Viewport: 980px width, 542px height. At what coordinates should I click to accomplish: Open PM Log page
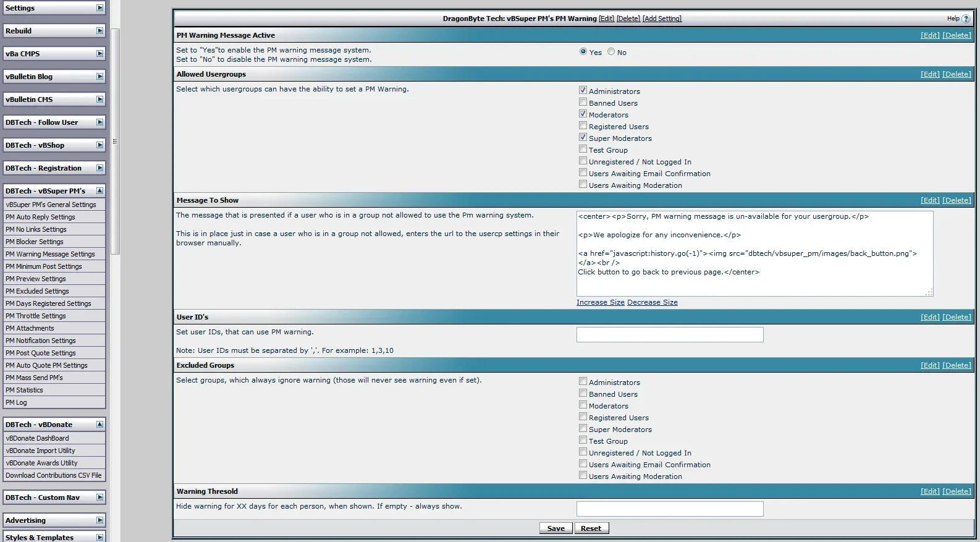pos(16,402)
